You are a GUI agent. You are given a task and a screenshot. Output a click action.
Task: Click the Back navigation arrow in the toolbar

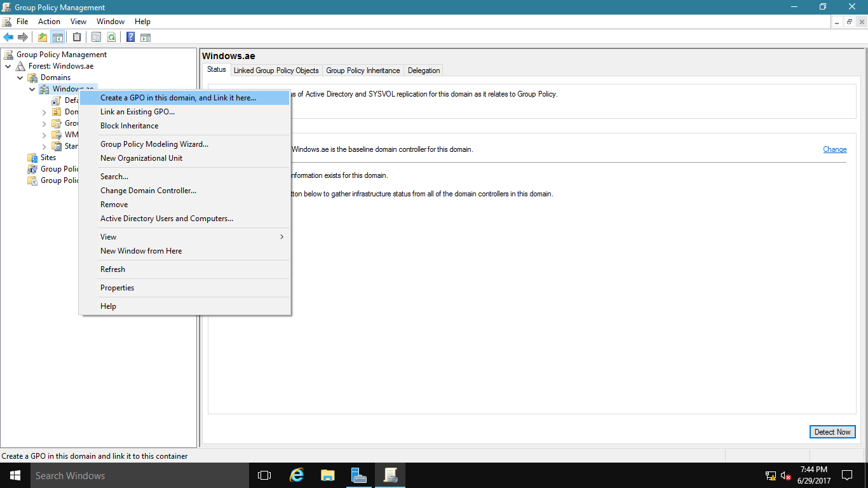(8, 36)
